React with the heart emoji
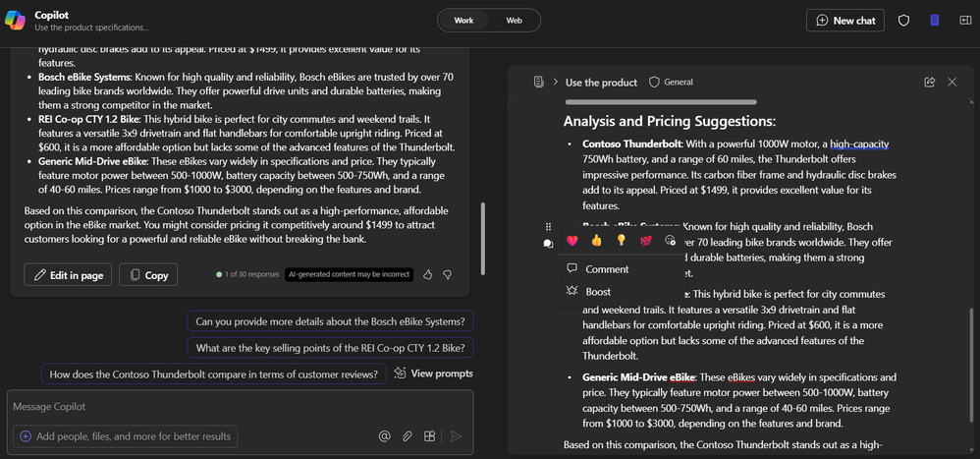Screen dimensions: 980x459 point(572,240)
